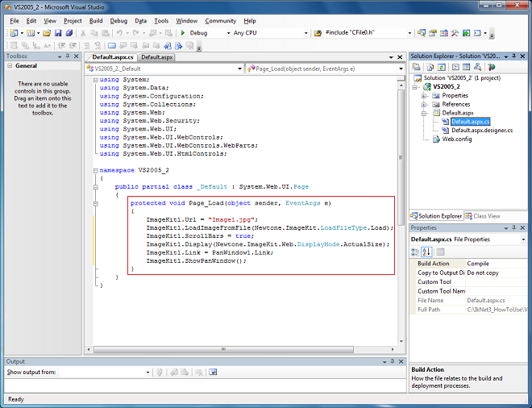Viewport: 532px width, 408px height.
Task: Open Properties Window from the standard toolbar icon
Action: tap(433, 33)
